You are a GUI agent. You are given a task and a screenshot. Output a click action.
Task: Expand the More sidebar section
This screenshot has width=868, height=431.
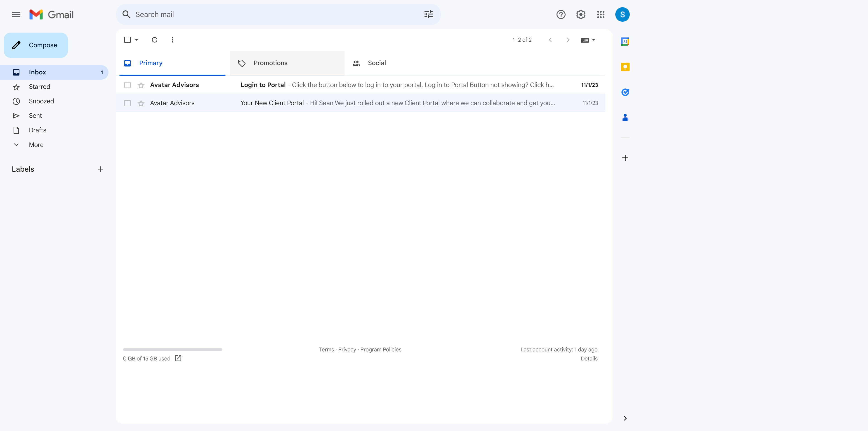pos(36,144)
